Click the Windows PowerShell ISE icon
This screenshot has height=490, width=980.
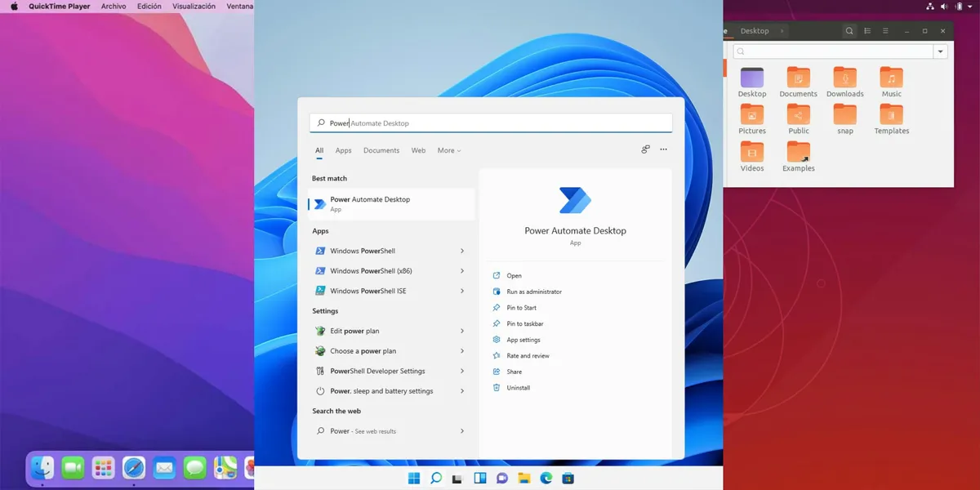[x=320, y=291]
